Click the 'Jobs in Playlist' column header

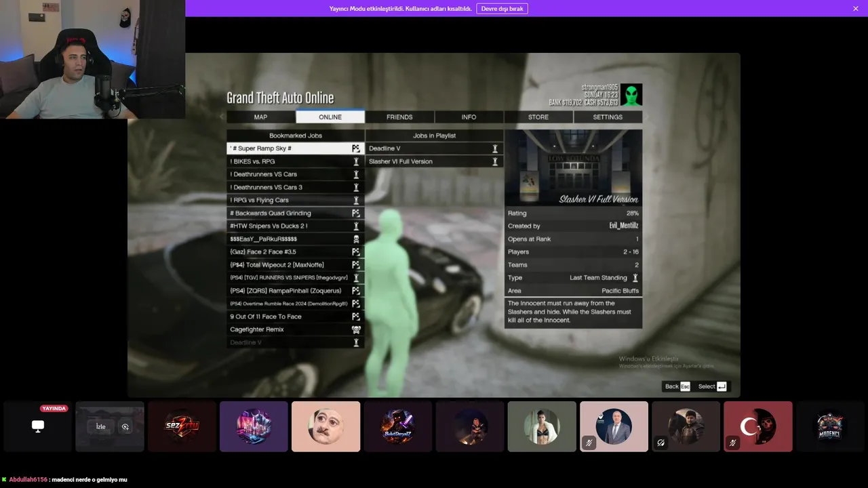434,136
